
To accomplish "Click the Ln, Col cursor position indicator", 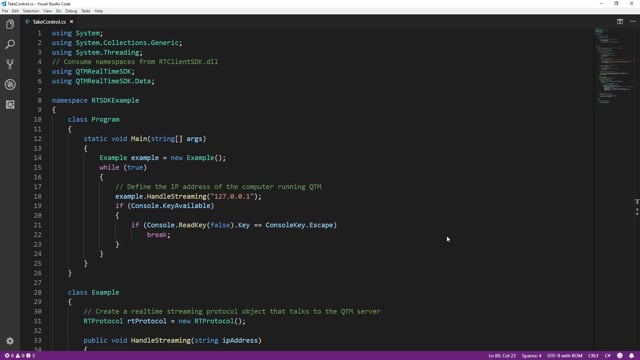I will (x=502, y=356).
